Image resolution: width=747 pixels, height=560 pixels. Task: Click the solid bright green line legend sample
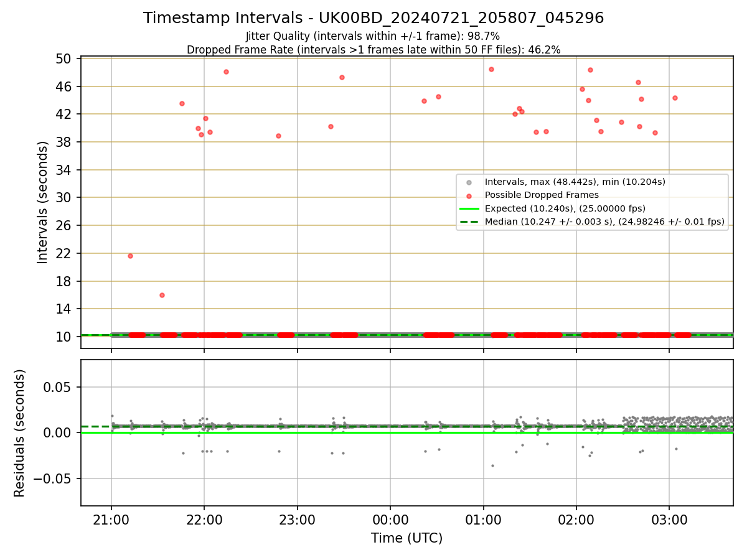click(x=469, y=208)
